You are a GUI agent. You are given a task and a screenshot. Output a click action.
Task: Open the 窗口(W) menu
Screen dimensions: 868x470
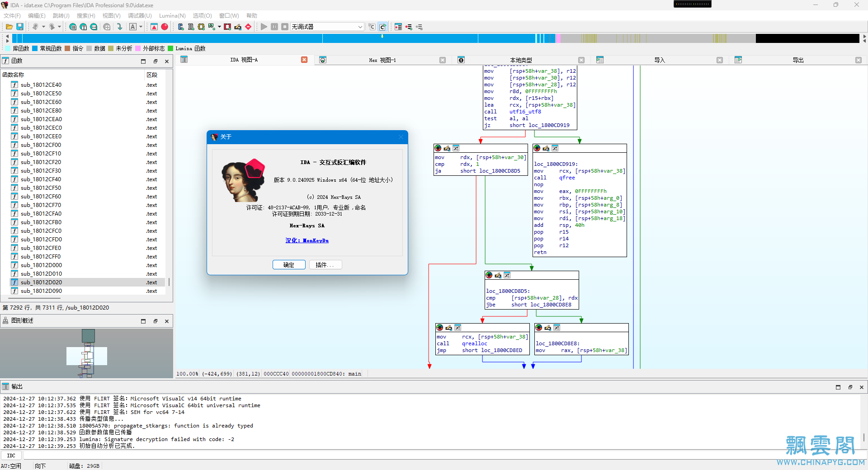tap(229, 16)
